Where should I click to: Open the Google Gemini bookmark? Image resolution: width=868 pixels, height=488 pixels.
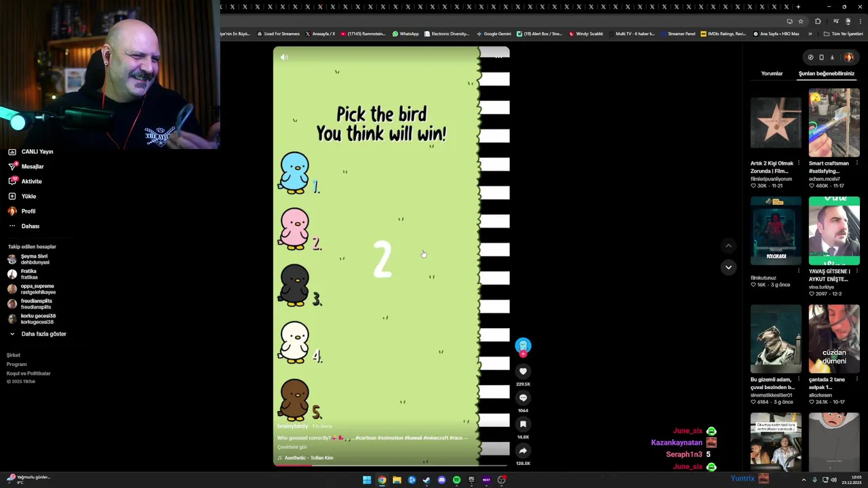coord(494,34)
